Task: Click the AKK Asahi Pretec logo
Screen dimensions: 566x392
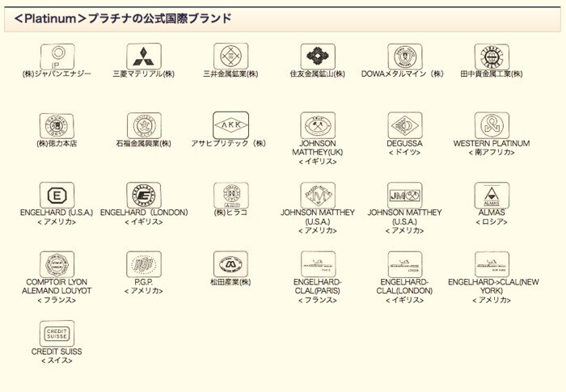Action: (x=230, y=125)
